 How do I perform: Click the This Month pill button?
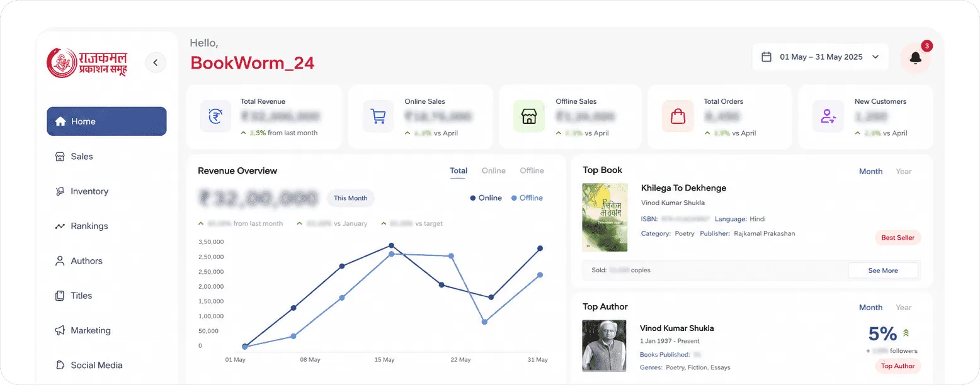[351, 198]
